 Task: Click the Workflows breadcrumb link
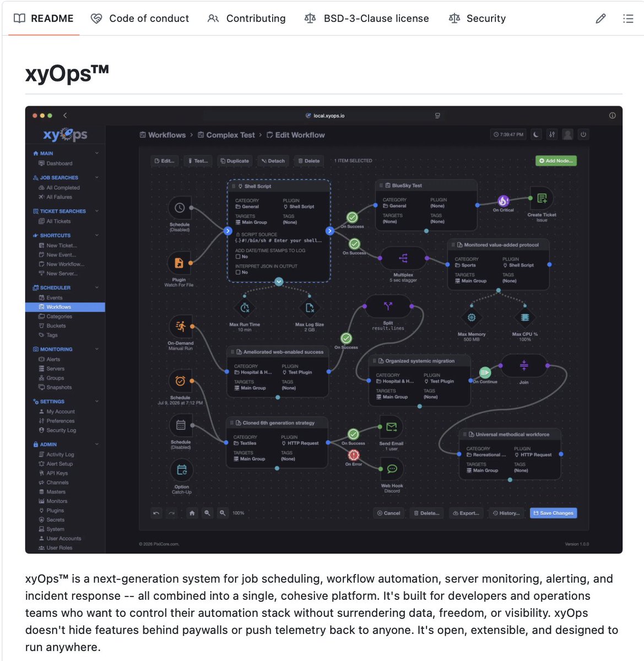(x=163, y=135)
